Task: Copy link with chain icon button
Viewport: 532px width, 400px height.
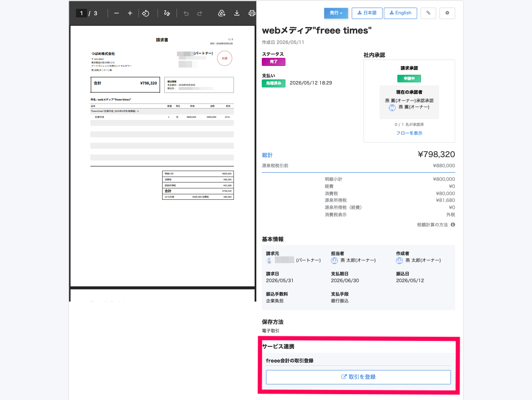Action: click(428, 13)
